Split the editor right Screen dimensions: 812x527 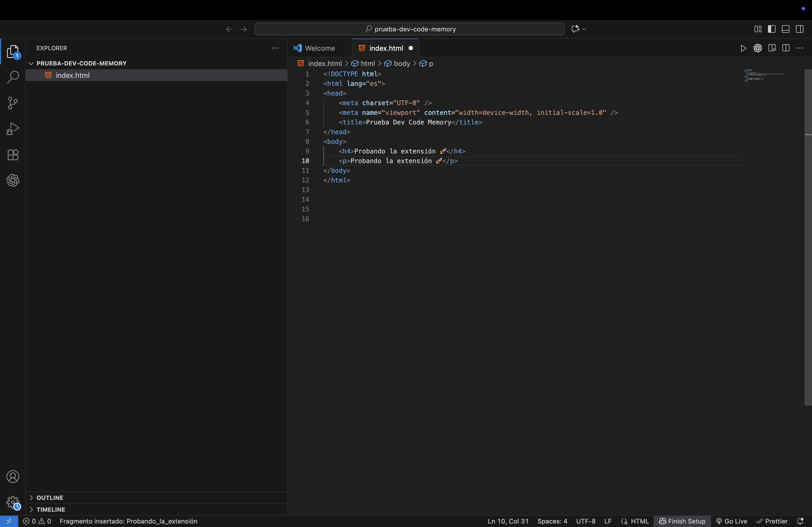click(786, 48)
